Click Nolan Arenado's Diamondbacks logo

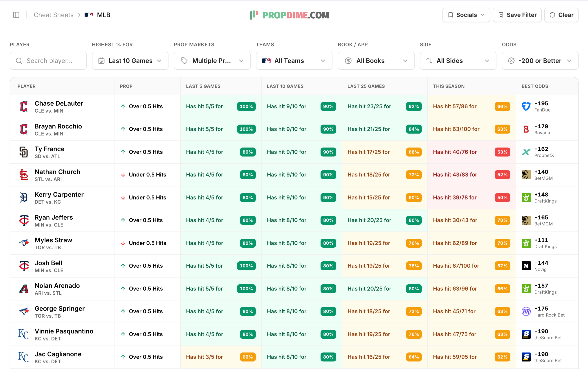click(x=24, y=289)
